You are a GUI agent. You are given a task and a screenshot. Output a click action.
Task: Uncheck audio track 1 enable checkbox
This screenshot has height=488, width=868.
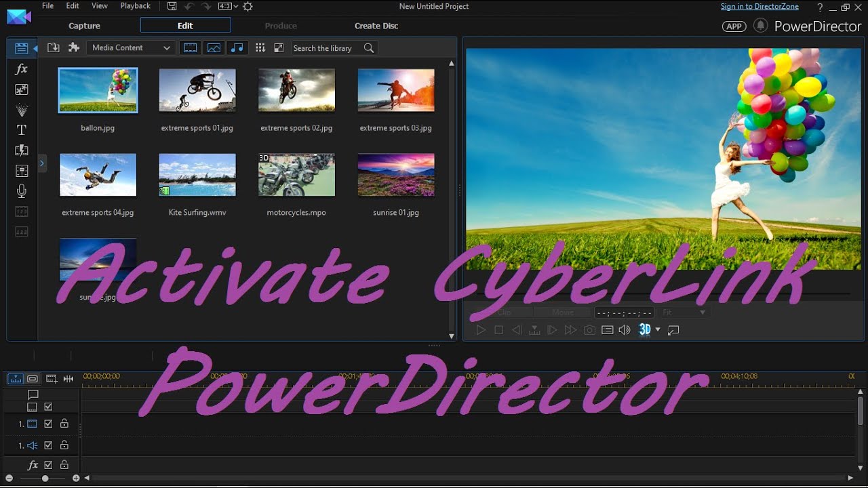click(x=48, y=445)
